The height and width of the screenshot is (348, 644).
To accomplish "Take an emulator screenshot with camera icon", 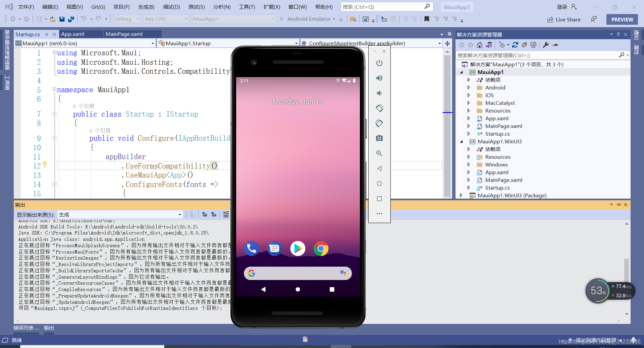I will [379, 138].
